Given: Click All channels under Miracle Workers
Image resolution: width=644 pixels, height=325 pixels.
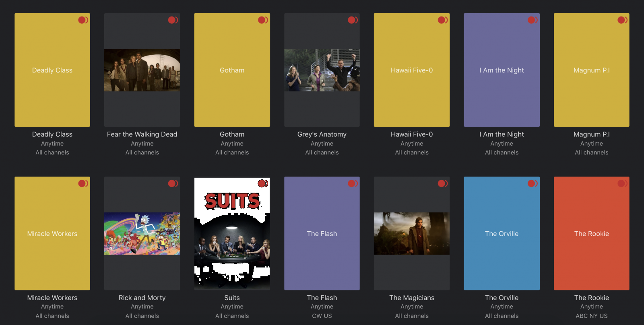Looking at the screenshot, I should point(52,316).
